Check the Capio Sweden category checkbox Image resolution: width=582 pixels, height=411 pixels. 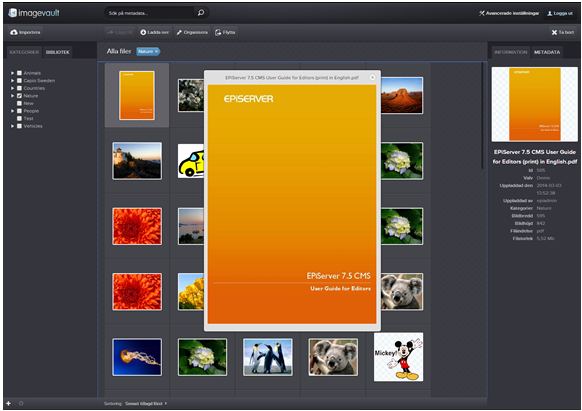point(19,81)
